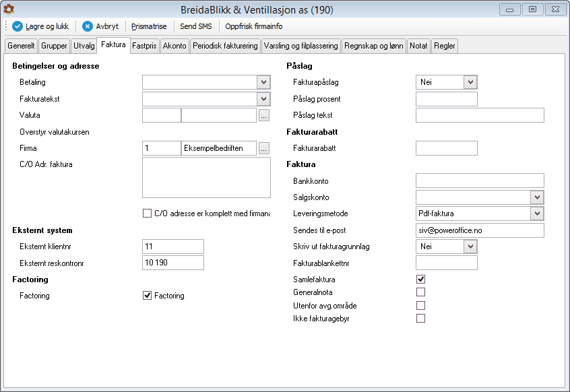Tick the Utenfor avg.område checkbox
Viewport: 570px width, 392px height.
pyautogui.click(x=420, y=306)
